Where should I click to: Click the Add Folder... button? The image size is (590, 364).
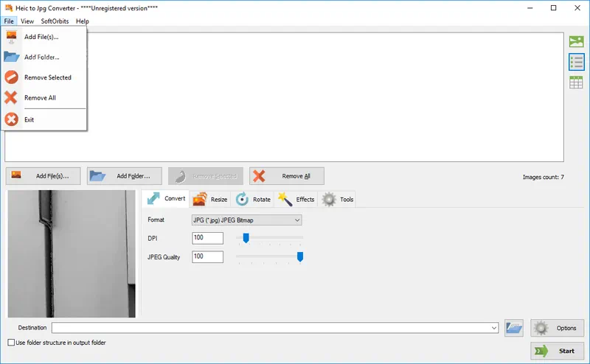(125, 176)
